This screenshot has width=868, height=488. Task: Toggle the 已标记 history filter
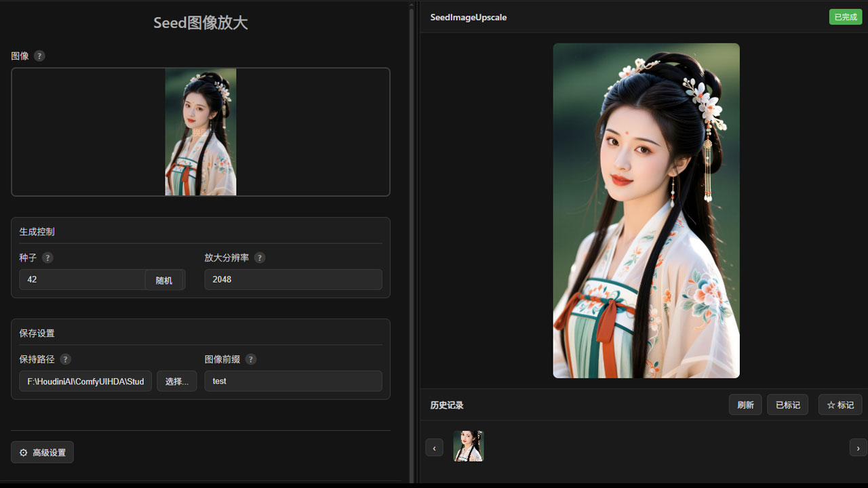787,405
